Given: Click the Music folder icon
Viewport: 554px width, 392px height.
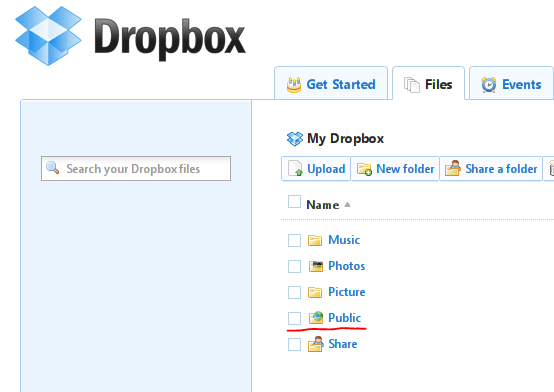Looking at the screenshot, I should [x=315, y=240].
